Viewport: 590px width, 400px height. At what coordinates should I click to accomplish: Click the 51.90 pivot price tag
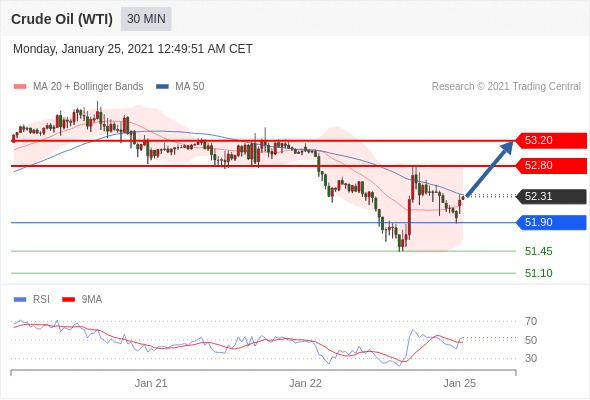click(x=551, y=222)
